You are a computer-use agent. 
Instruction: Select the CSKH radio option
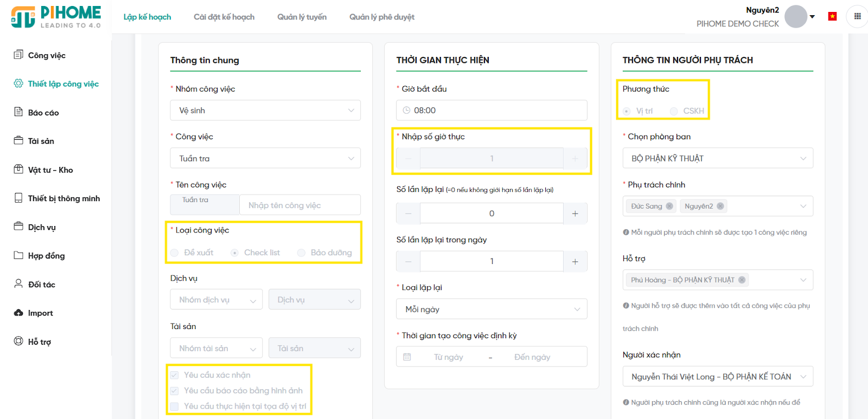coord(674,111)
